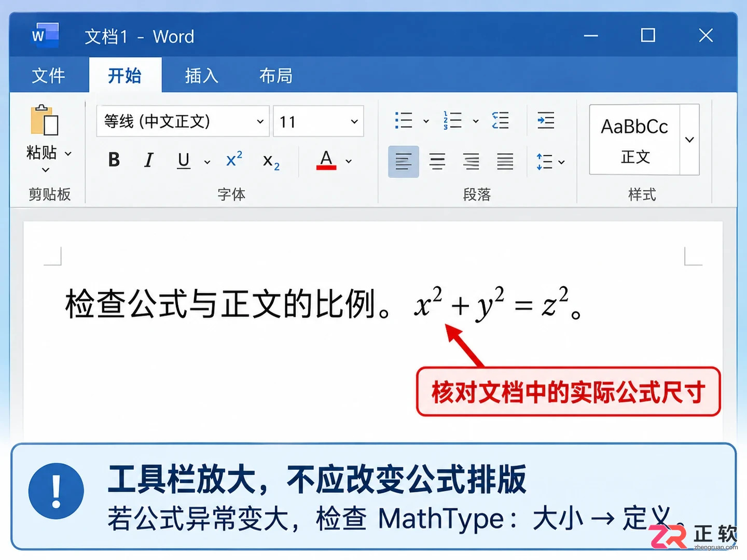Image resolution: width=747 pixels, height=560 pixels.
Task: Align paragraph to the right
Action: [x=471, y=162]
